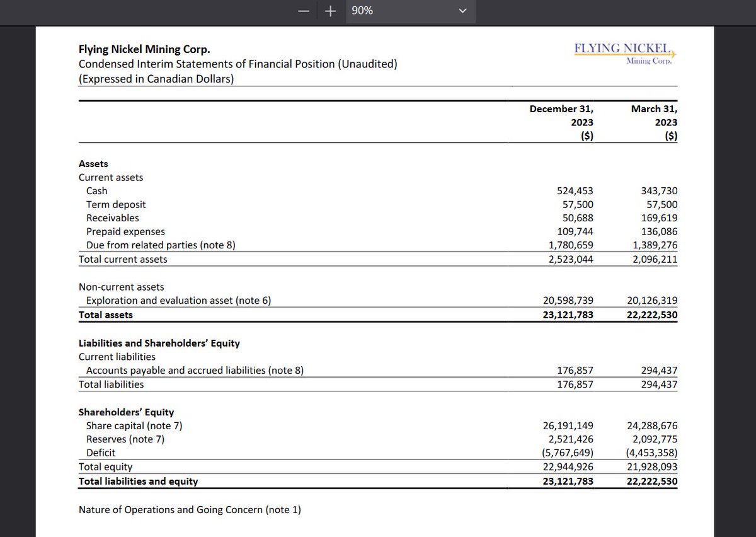Click the 'Total equity' label
The height and width of the screenshot is (537, 756).
[x=105, y=467]
